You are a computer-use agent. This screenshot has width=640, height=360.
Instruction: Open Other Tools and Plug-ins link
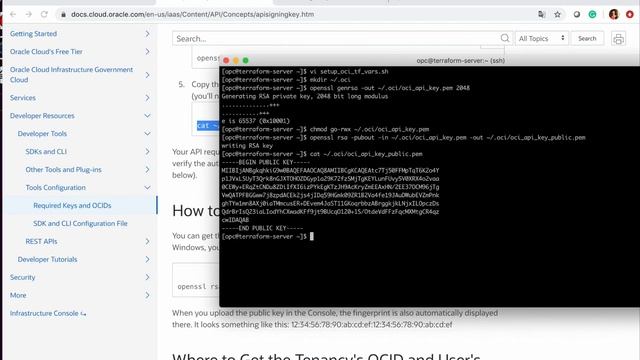tap(63, 170)
